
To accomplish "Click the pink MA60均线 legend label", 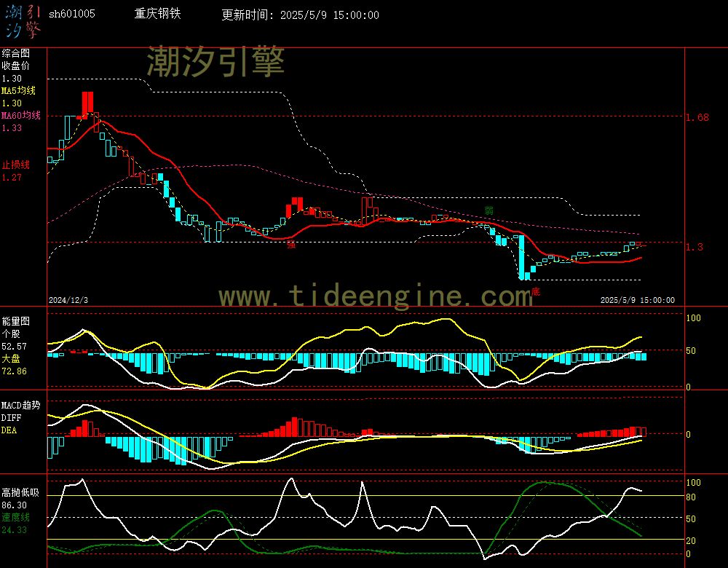I will (x=21, y=115).
